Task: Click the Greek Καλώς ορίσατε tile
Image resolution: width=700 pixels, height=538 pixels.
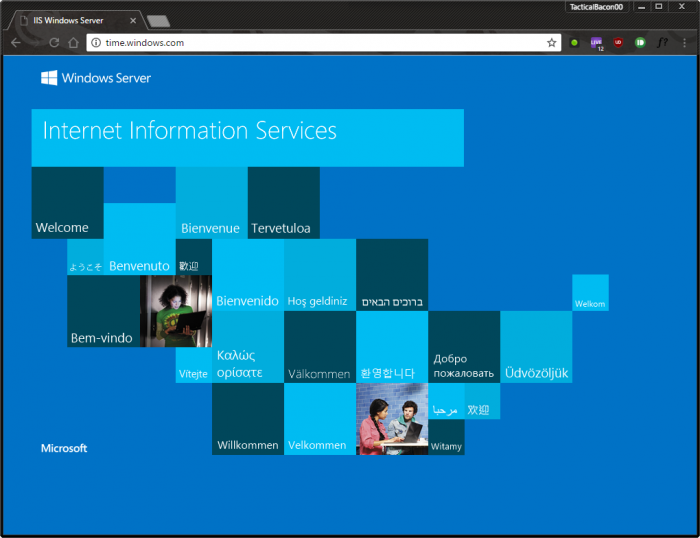Action: (x=248, y=347)
